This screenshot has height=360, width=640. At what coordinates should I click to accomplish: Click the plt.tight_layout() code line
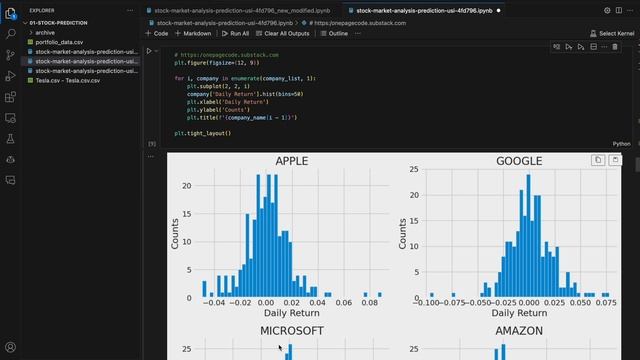pyautogui.click(x=202, y=133)
